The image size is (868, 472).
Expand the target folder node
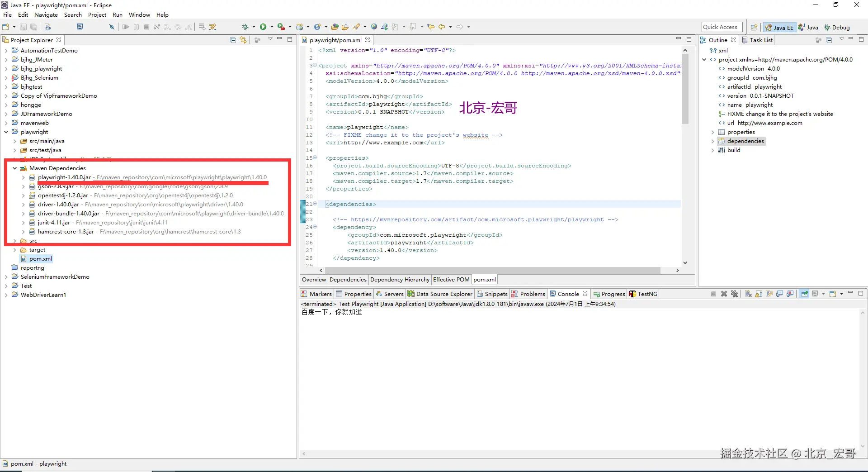coord(14,250)
